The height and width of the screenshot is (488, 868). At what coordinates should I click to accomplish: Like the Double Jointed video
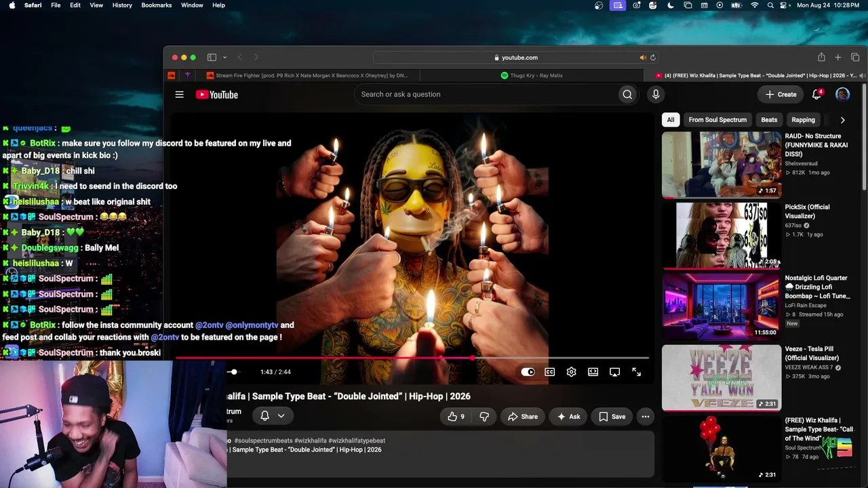[456, 417]
